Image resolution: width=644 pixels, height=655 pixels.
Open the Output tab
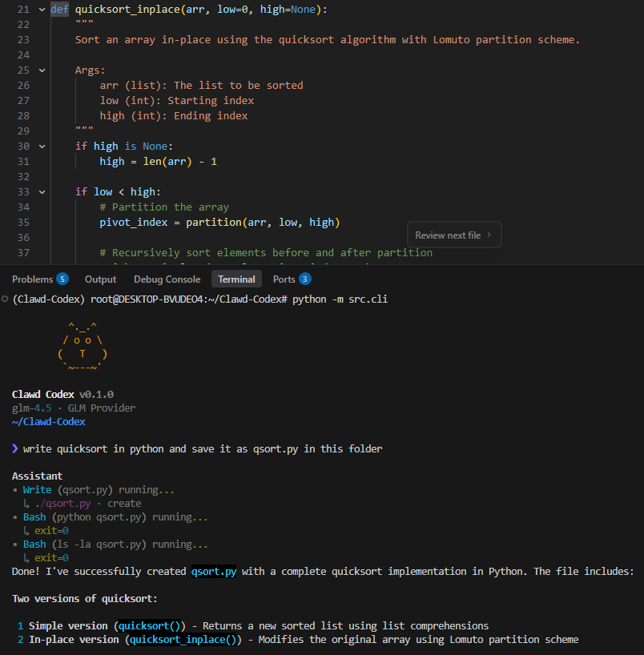(100, 279)
